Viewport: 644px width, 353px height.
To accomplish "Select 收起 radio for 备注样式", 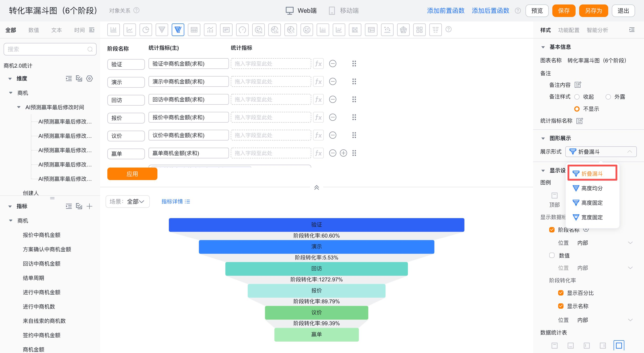I will 577,97.
